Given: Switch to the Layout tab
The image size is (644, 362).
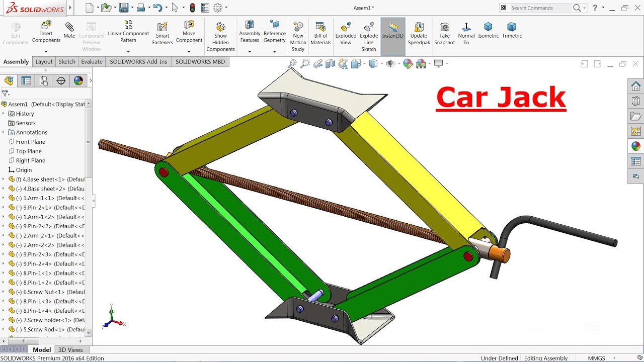Looking at the screenshot, I should 44,62.
